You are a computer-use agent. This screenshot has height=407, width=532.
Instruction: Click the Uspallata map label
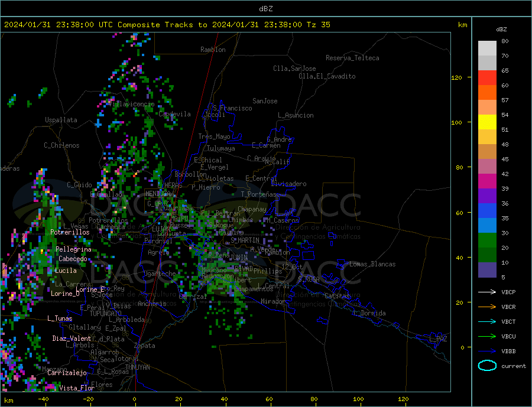click(x=61, y=120)
